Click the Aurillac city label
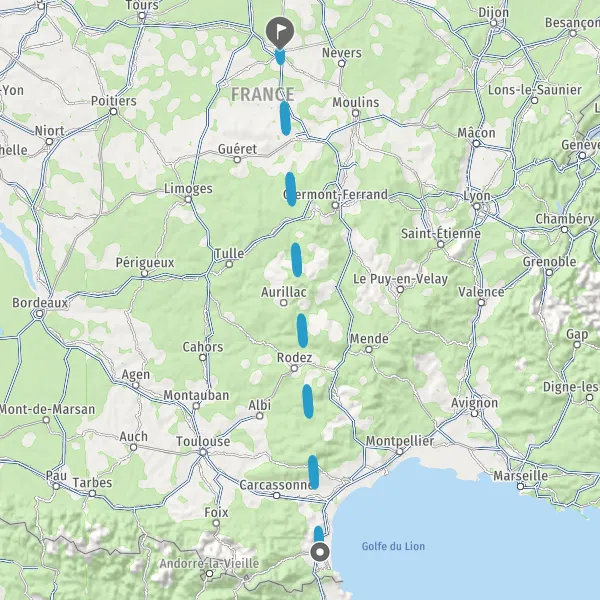This screenshot has height=600, width=600. coord(284,292)
